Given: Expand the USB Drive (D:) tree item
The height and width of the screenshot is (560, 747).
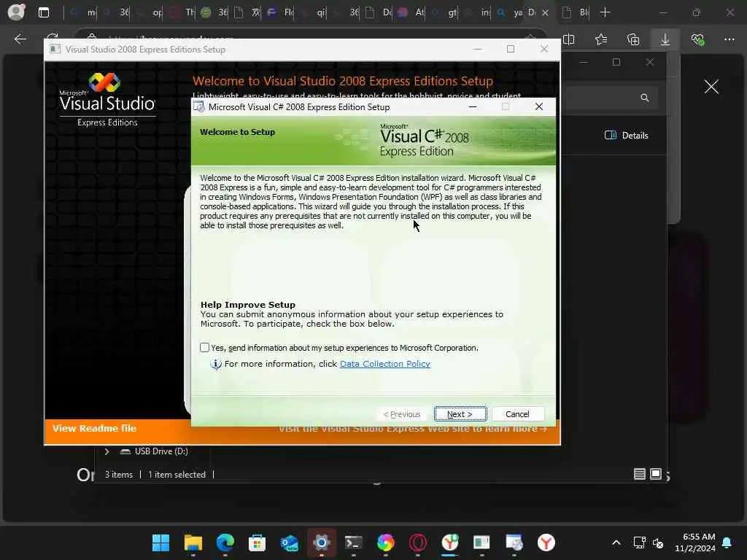Looking at the screenshot, I should (107, 451).
